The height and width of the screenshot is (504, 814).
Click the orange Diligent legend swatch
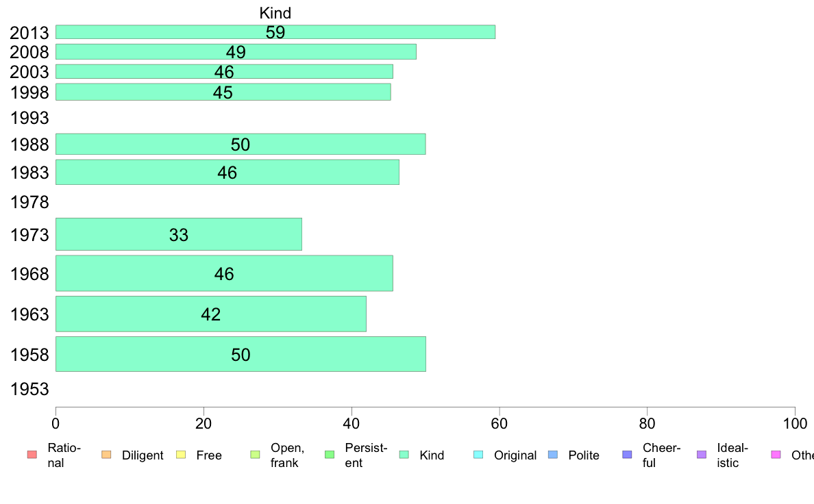[x=106, y=455]
